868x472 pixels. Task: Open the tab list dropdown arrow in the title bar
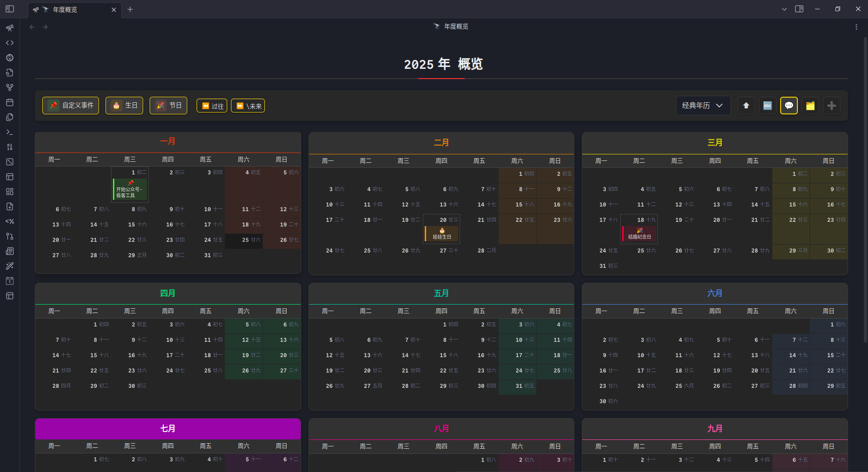point(784,9)
